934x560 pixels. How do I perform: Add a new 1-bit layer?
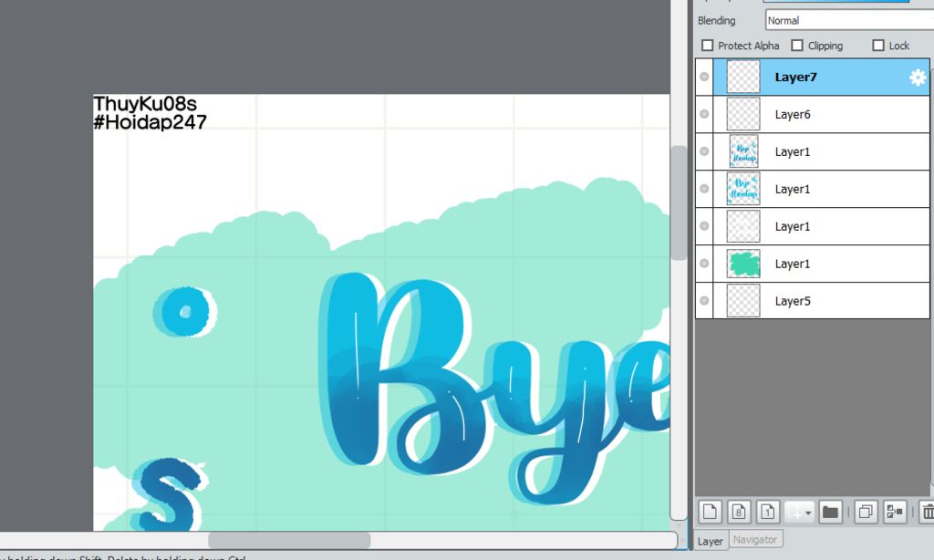pyautogui.click(x=768, y=512)
